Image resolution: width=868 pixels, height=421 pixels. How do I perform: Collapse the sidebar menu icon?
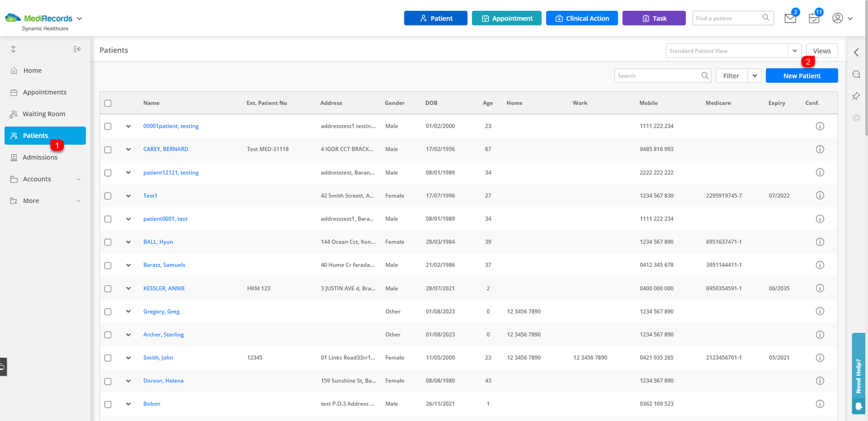[x=77, y=49]
